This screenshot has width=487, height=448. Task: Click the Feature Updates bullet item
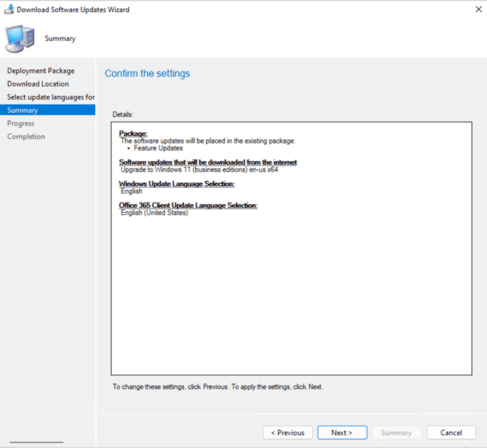(158, 148)
